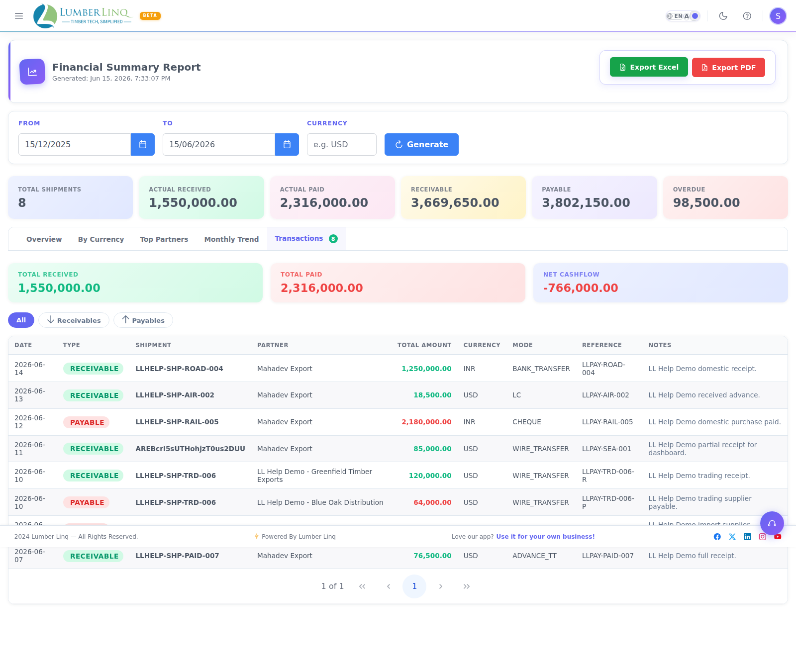Viewport: 796px width, 672px height.
Task: Click shipment AREBcrI5sUTHohjzT0us2DUU
Action: click(x=190, y=449)
